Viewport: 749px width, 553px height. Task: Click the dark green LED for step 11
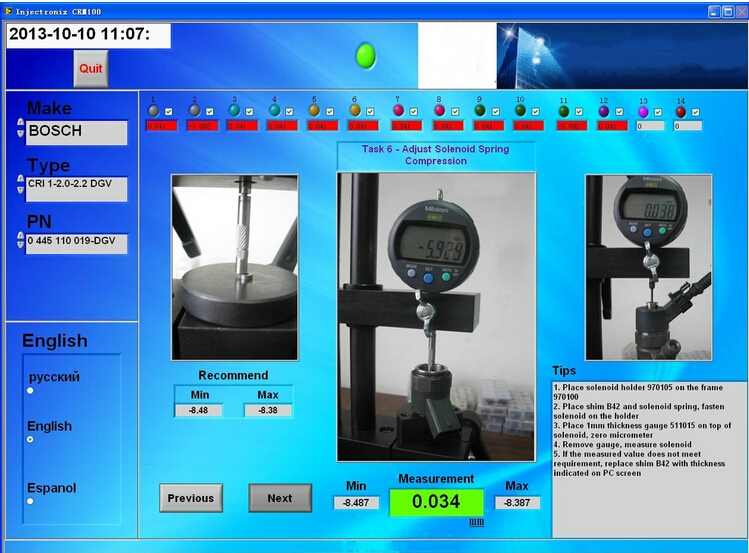pos(564,111)
